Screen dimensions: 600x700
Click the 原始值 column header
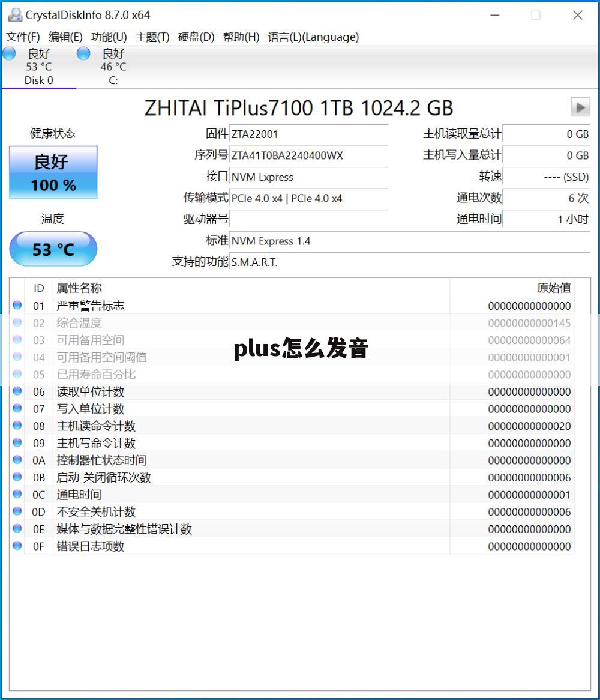512,288
